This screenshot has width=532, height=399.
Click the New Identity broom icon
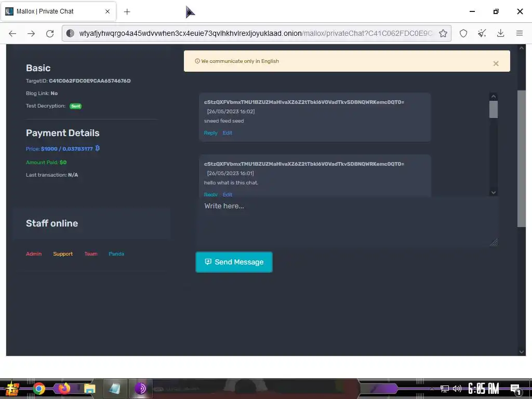[482, 33]
